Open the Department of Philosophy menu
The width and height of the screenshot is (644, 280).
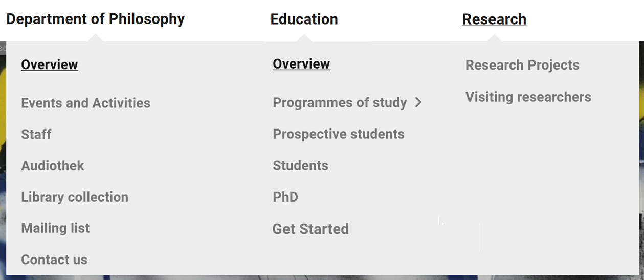(95, 19)
